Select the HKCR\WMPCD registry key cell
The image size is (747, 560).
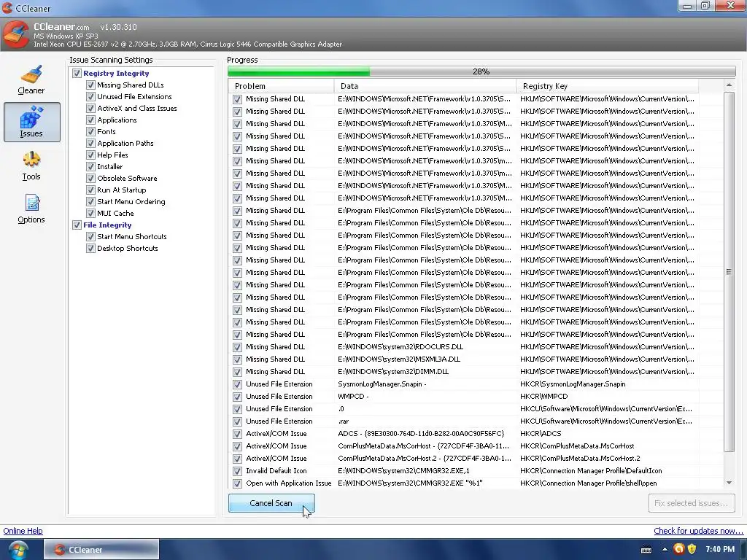click(543, 396)
